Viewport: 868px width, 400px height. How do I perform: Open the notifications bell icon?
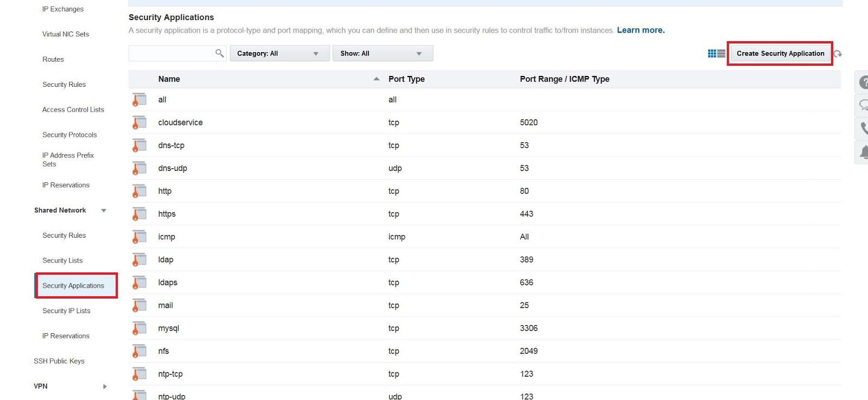click(x=863, y=152)
